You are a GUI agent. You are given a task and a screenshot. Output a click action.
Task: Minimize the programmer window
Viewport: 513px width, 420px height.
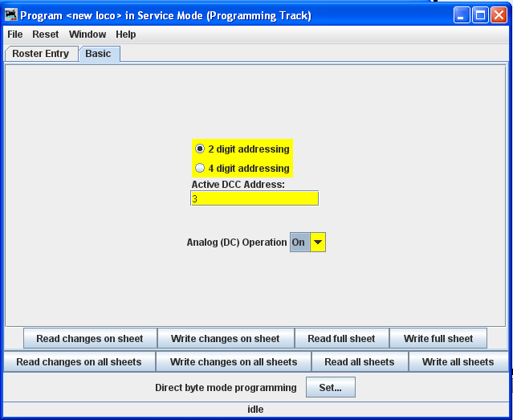[x=461, y=15]
